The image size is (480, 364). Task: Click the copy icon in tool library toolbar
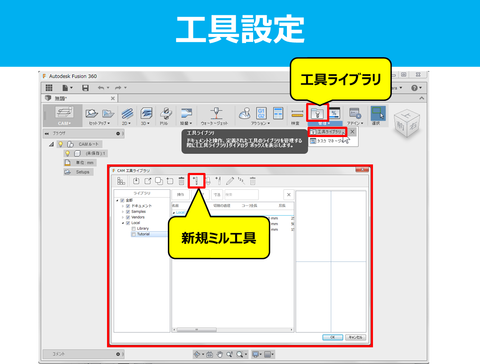coord(159,181)
